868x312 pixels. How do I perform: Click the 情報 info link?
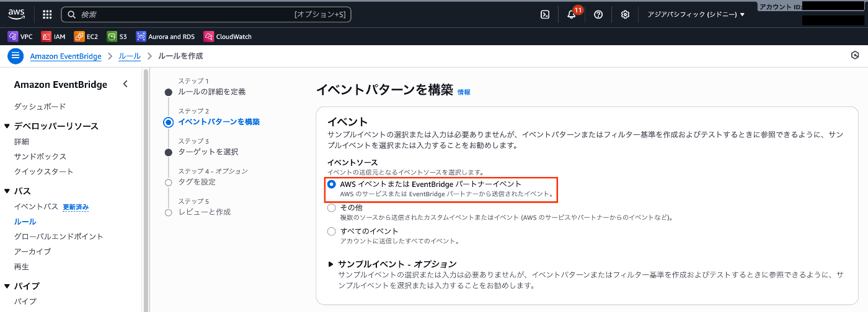point(464,92)
